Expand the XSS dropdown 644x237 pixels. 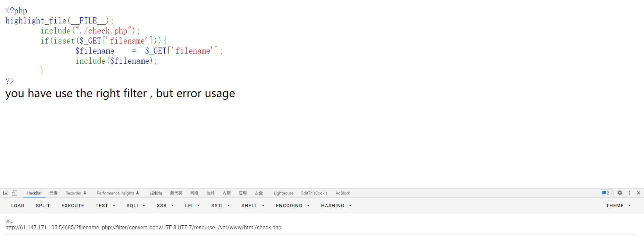[x=165, y=206]
